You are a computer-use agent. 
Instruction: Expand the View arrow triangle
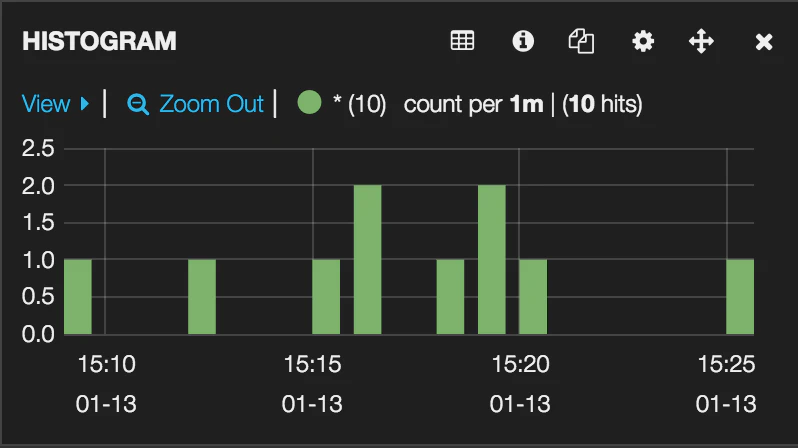click(85, 104)
